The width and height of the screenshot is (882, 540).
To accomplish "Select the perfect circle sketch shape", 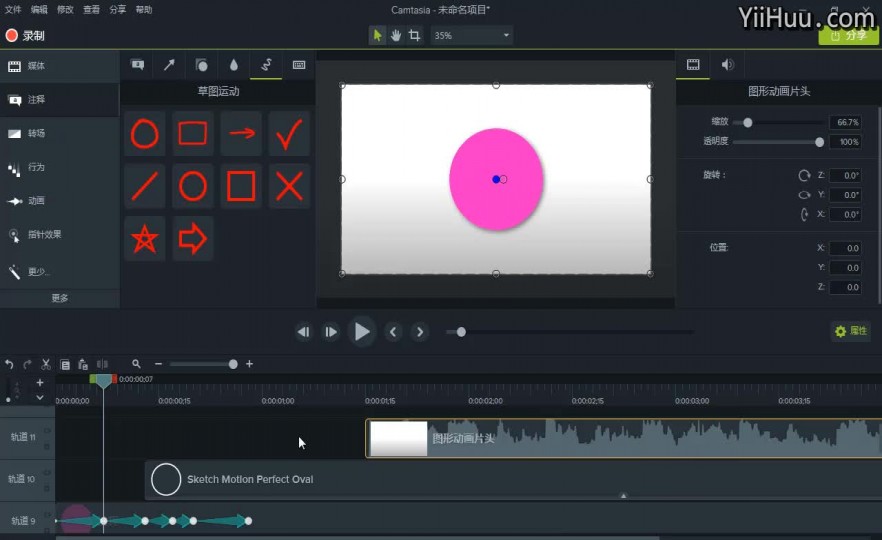I will click(193, 186).
